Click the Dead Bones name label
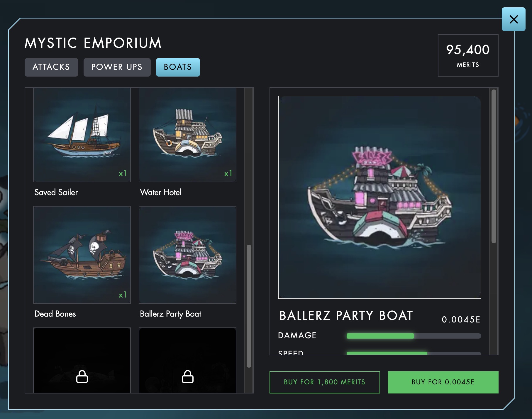 (55, 314)
